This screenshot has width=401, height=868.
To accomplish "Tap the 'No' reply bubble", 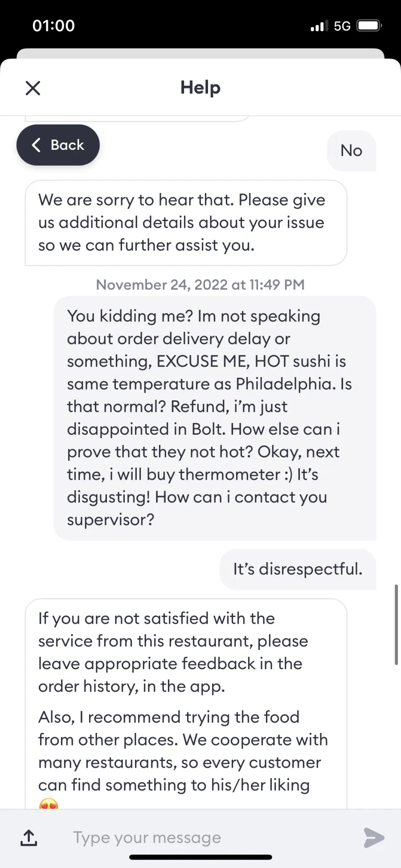I will (352, 151).
